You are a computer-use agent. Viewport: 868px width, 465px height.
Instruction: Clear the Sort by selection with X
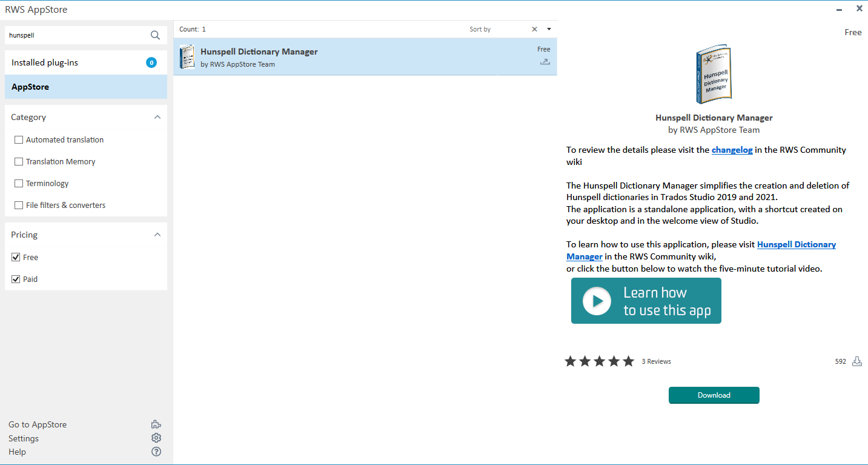tap(534, 29)
